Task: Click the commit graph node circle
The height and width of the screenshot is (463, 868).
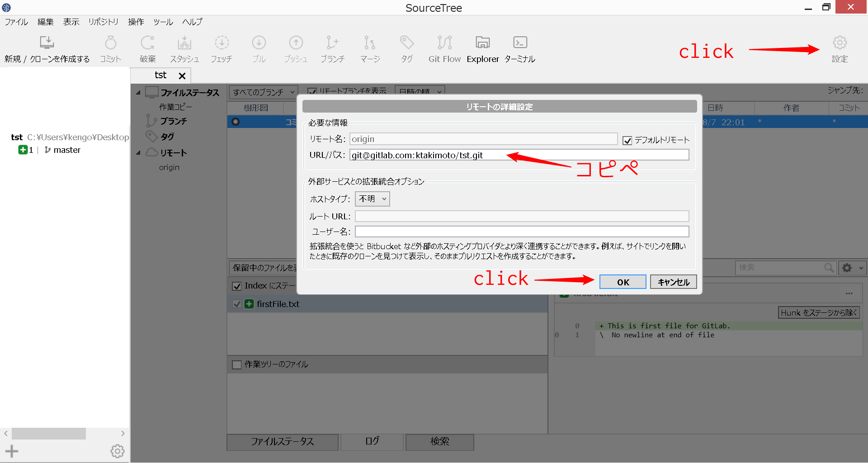Action: tap(236, 122)
